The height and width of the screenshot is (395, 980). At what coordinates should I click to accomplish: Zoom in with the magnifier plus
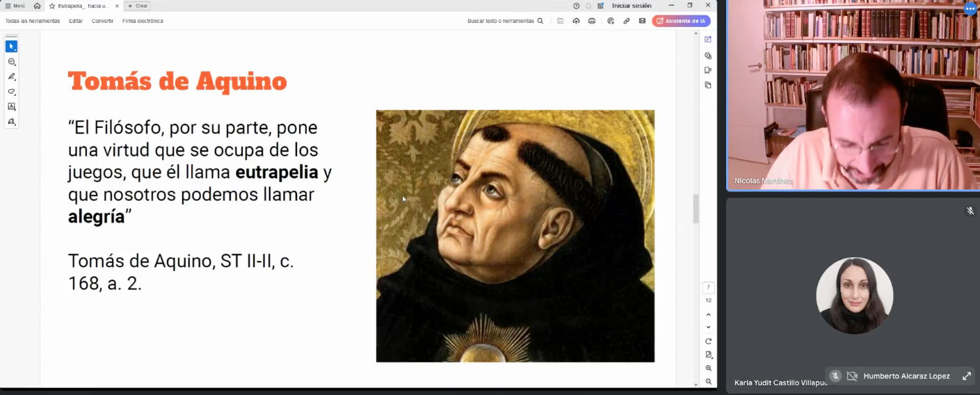[x=708, y=369]
